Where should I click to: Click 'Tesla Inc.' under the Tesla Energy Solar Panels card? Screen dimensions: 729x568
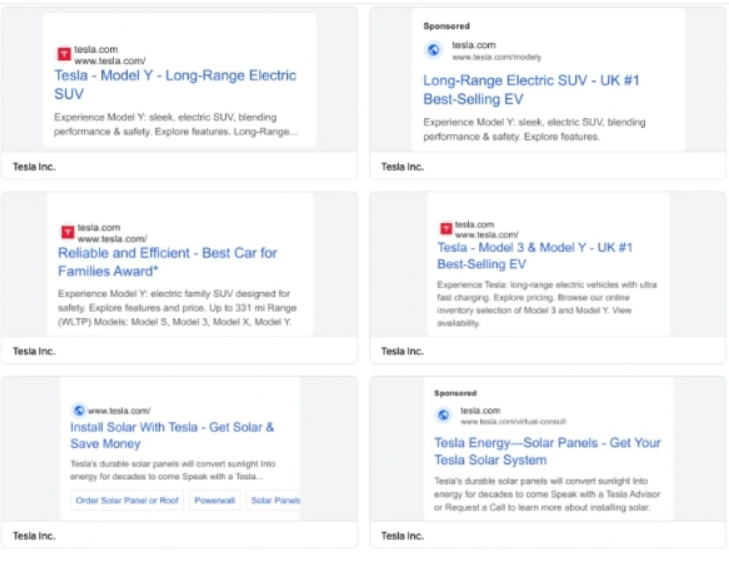pos(402,536)
